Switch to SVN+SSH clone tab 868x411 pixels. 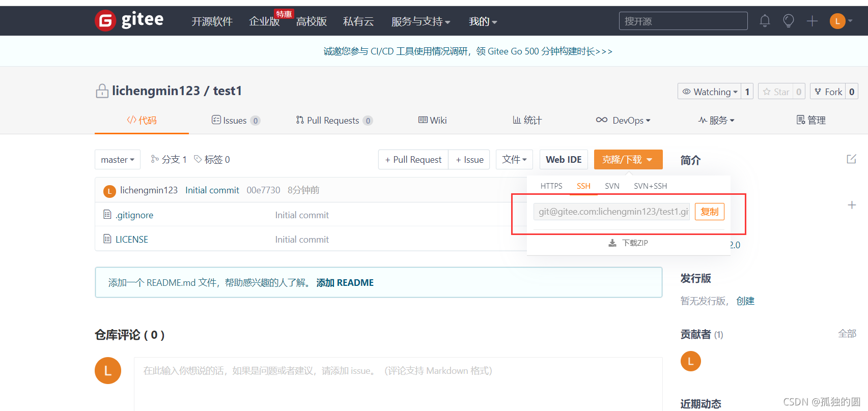pyautogui.click(x=650, y=186)
